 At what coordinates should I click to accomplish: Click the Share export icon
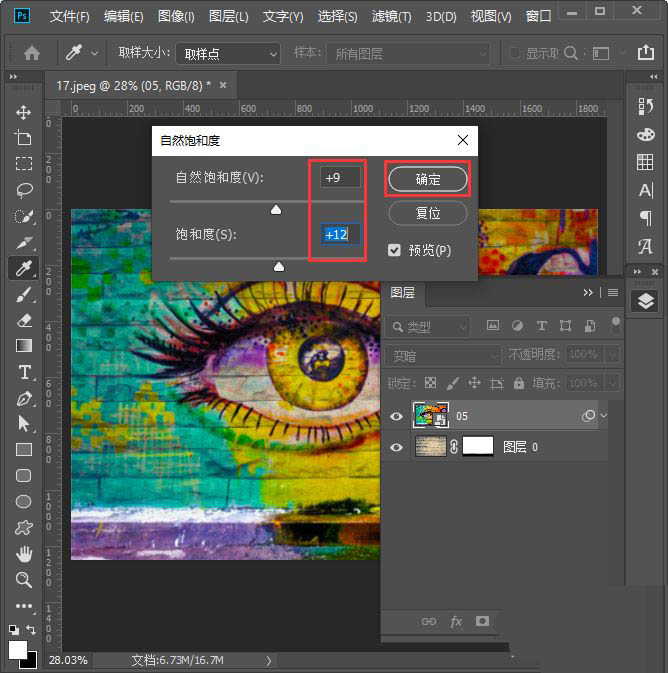(646, 53)
